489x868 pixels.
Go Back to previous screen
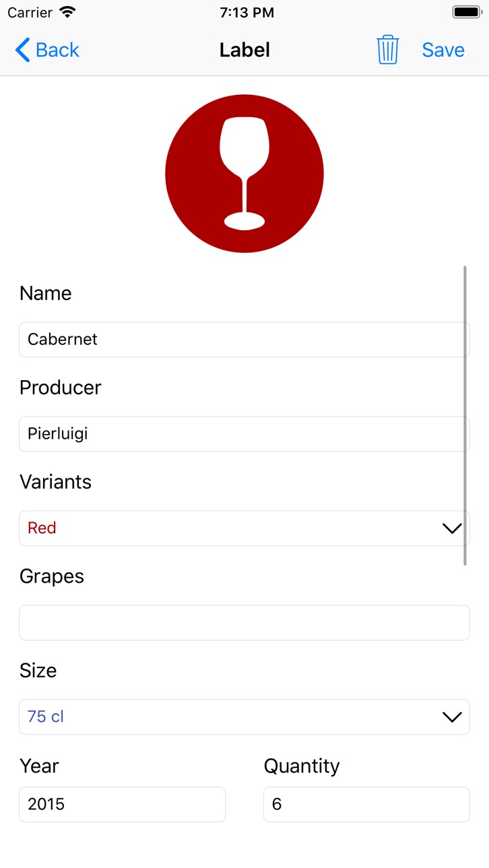pyautogui.click(x=47, y=50)
